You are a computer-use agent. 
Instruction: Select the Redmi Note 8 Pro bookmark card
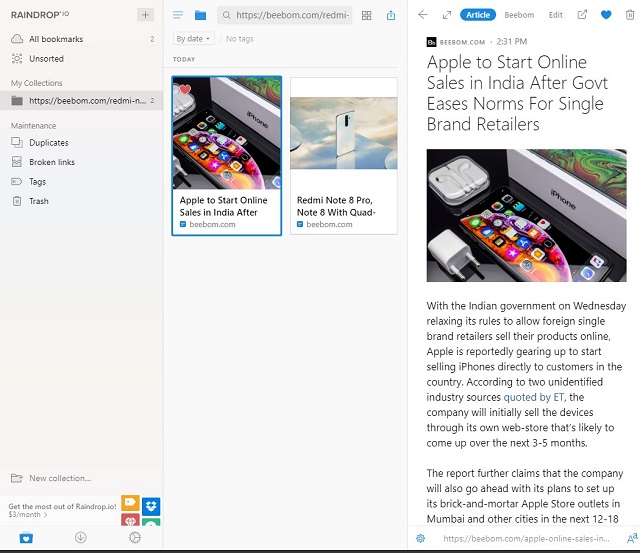coord(344,156)
